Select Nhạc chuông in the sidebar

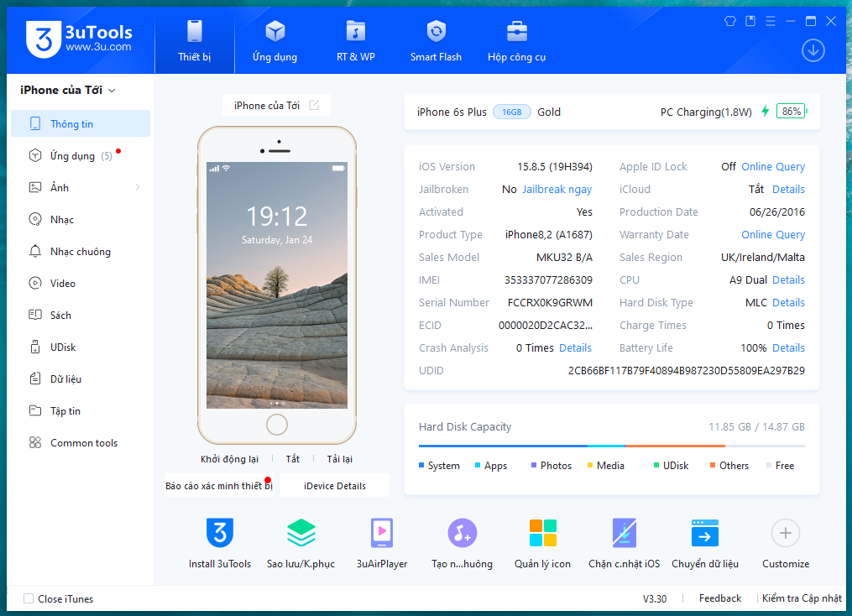(80, 252)
